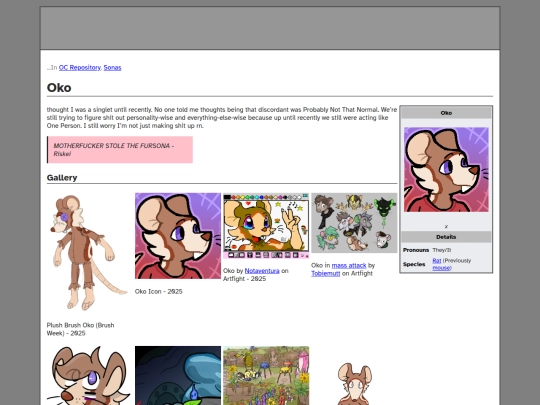Click the They/It pronouns value

[x=442, y=250]
